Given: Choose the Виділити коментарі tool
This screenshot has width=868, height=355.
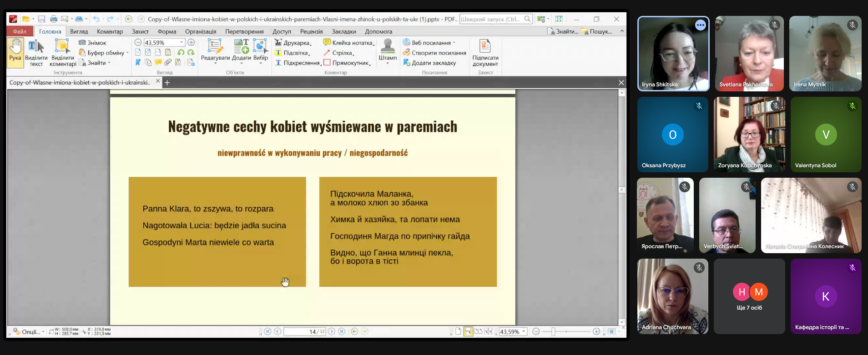Looking at the screenshot, I should pos(63,52).
